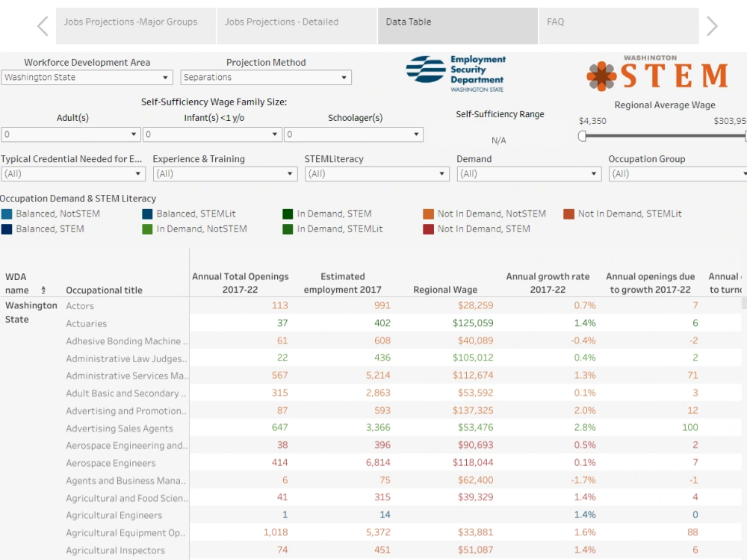747x560 pixels.
Task: Click Annual Total Openings 2017-22 column header
Action: pos(240,283)
